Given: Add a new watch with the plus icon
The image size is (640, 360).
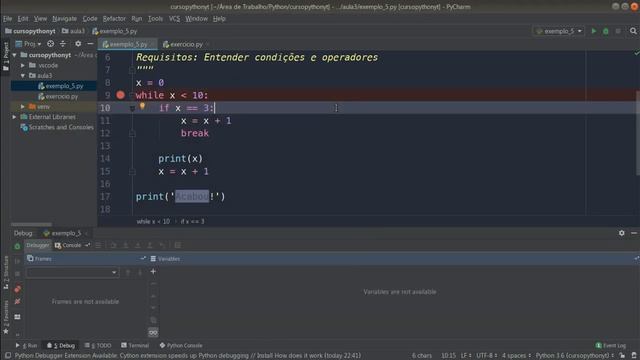Looking at the screenshot, I should pyautogui.click(x=153, y=271).
